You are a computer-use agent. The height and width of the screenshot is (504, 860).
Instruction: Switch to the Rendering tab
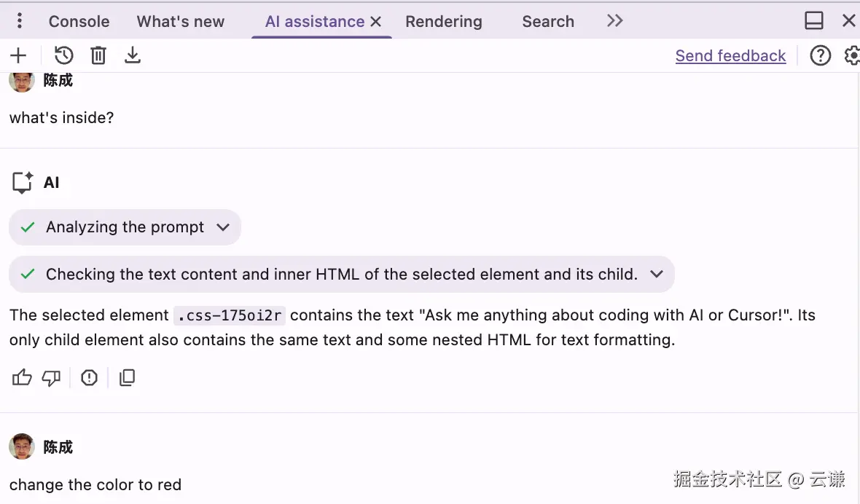click(443, 22)
